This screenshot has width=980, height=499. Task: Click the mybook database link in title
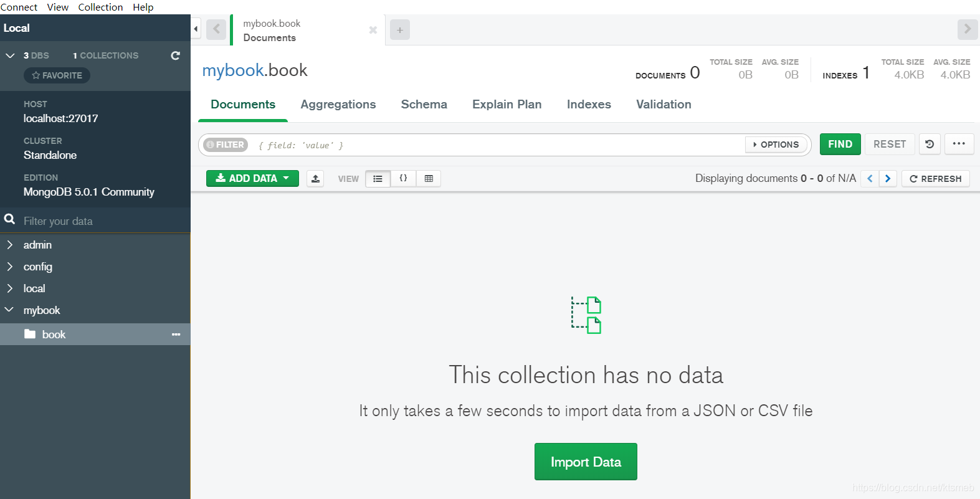click(233, 70)
